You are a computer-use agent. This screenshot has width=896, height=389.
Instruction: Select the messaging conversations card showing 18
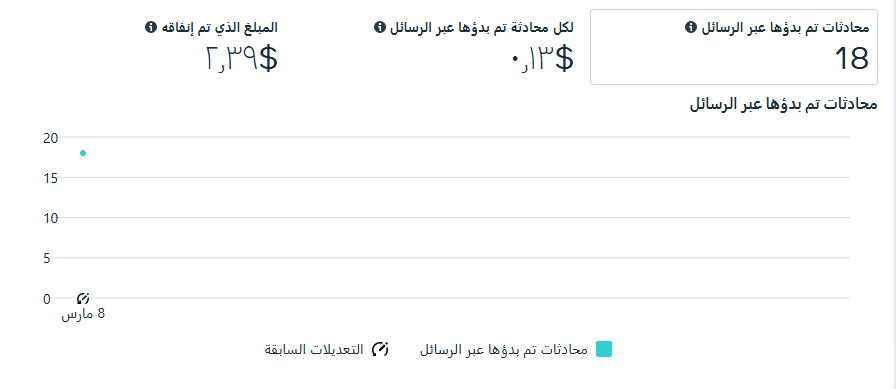coord(734,47)
